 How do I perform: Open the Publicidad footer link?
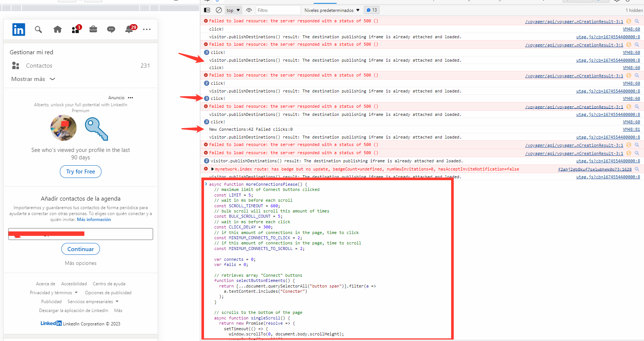click(51, 302)
